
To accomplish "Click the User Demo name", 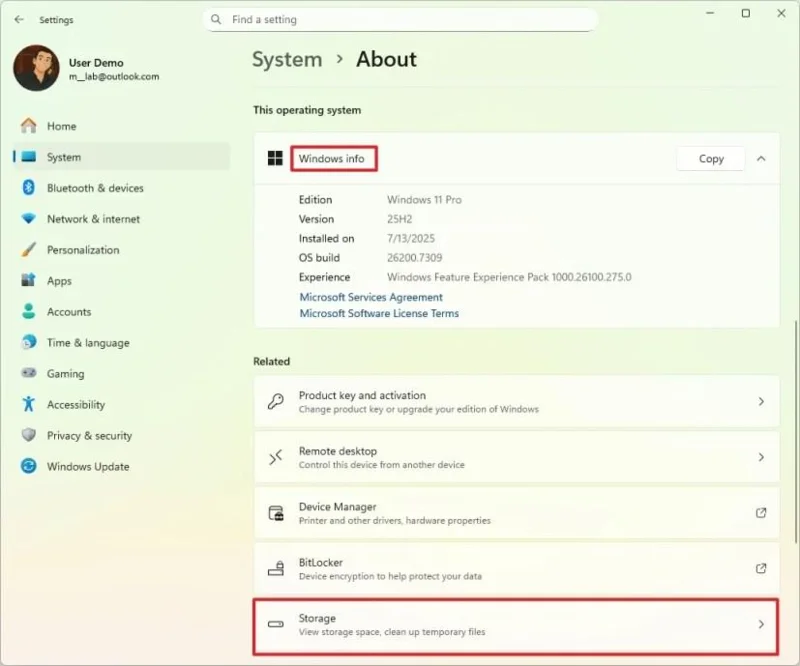I will 96,63.
